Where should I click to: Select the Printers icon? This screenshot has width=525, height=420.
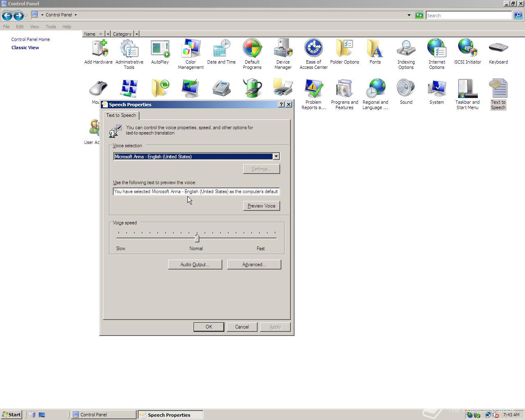click(283, 88)
